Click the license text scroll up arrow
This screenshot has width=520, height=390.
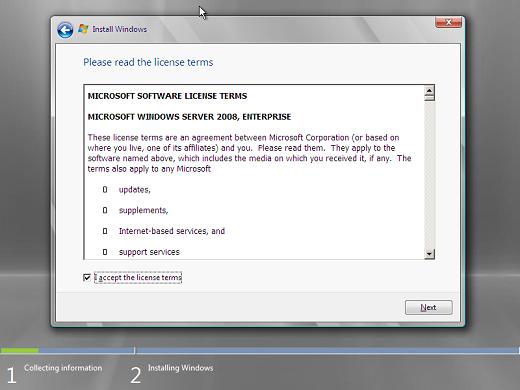pyautogui.click(x=429, y=91)
